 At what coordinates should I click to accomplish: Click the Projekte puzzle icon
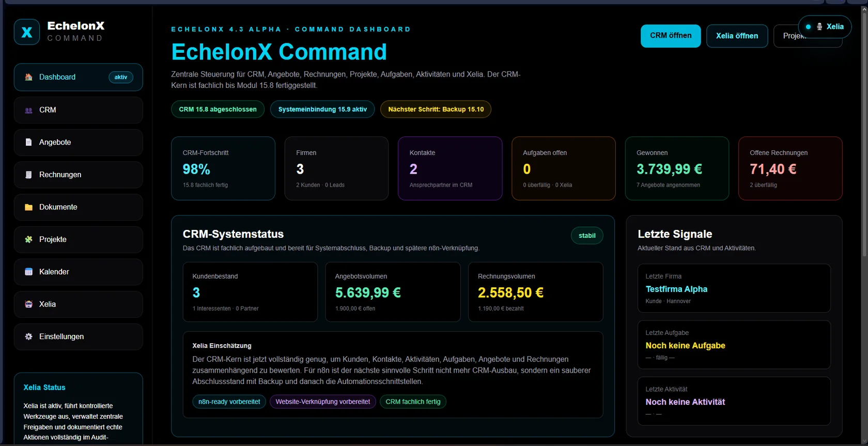click(29, 239)
